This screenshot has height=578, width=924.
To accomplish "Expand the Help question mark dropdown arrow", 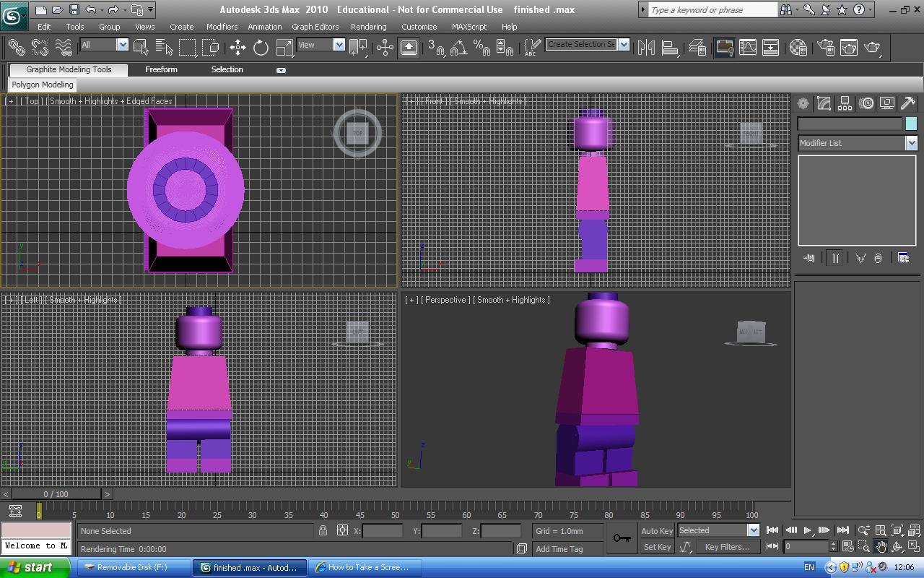I will coord(869,10).
